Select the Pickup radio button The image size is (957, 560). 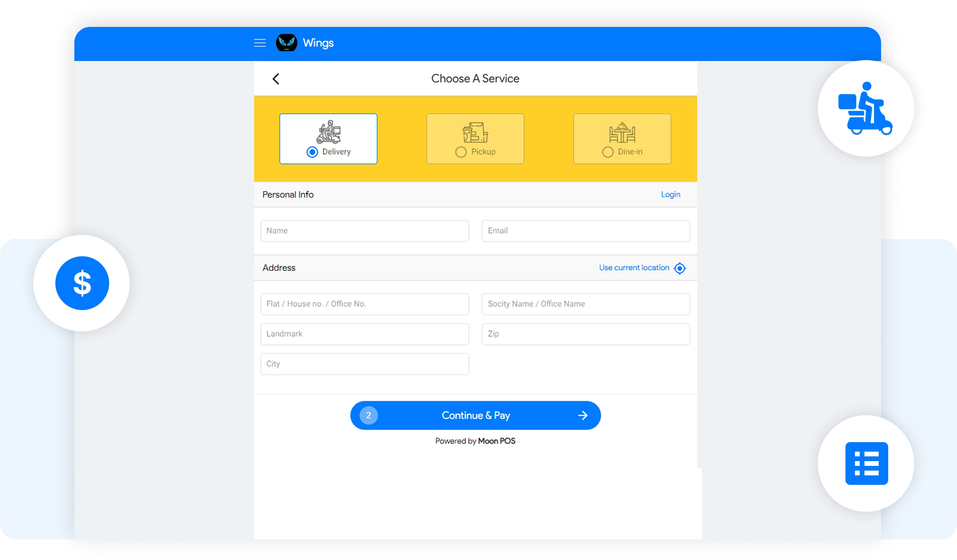click(x=461, y=152)
